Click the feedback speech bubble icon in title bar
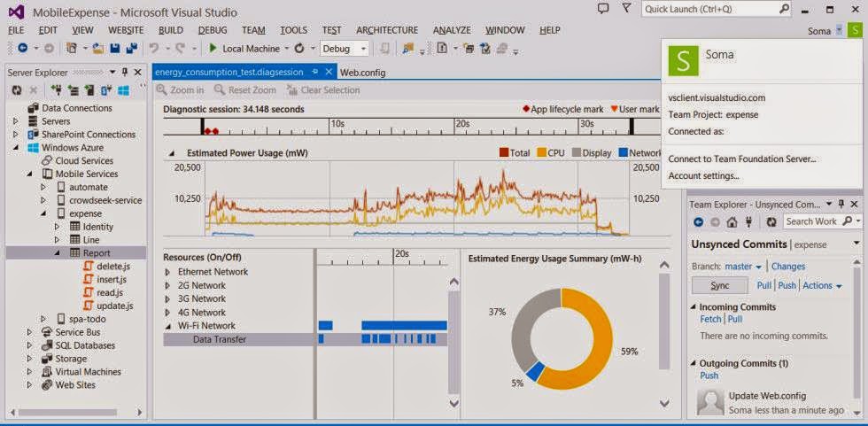This screenshot has height=426, width=868. tap(603, 9)
